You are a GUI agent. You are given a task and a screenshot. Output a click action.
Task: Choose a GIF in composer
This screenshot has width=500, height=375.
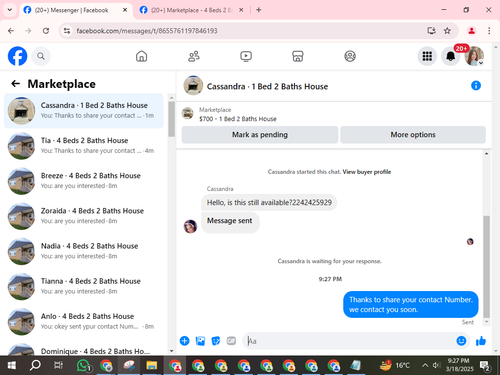(x=231, y=341)
